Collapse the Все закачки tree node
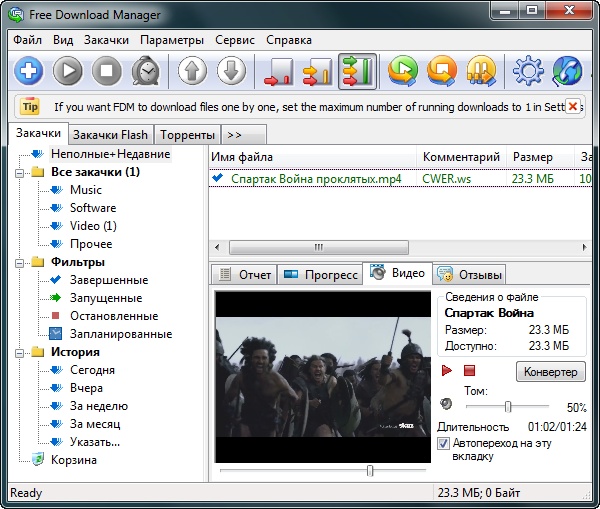This screenshot has height=509, width=600. [22, 172]
